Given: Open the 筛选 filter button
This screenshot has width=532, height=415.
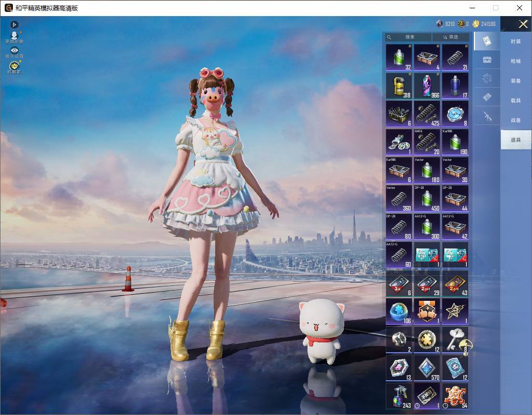Looking at the screenshot, I should coord(451,37).
